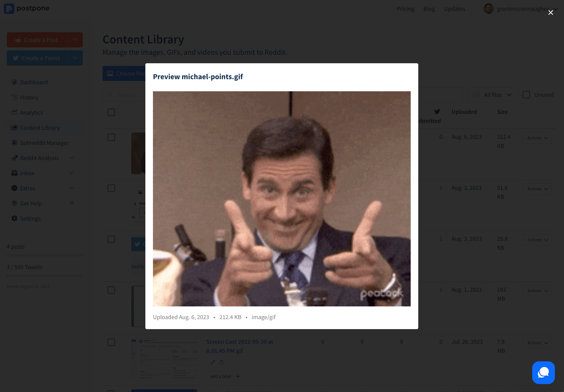Screen dimensions: 564x392
Task: Click the Tweets usage progress bar
Action: tap(45, 276)
